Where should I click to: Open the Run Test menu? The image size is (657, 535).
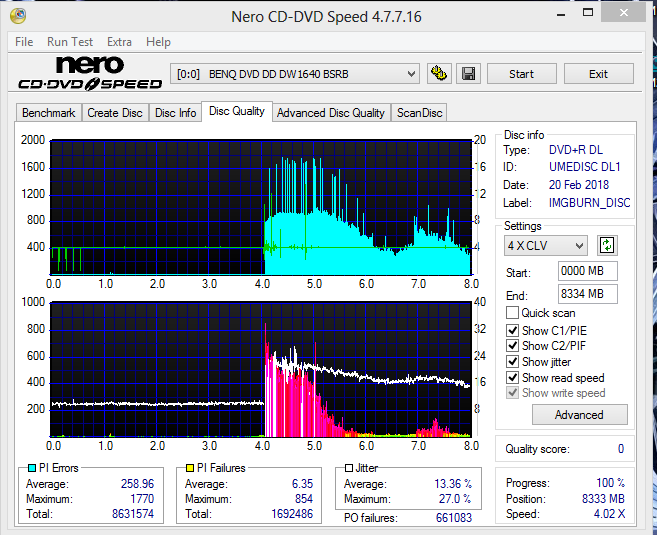click(70, 42)
